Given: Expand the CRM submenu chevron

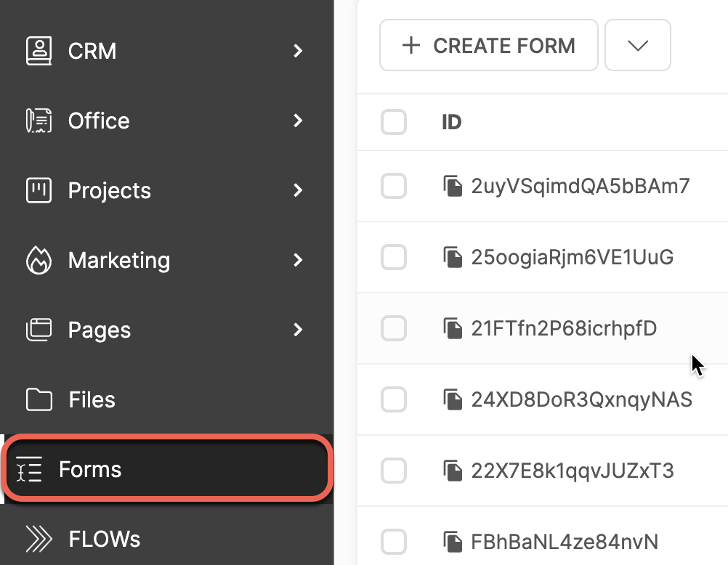Looking at the screenshot, I should 298,51.
